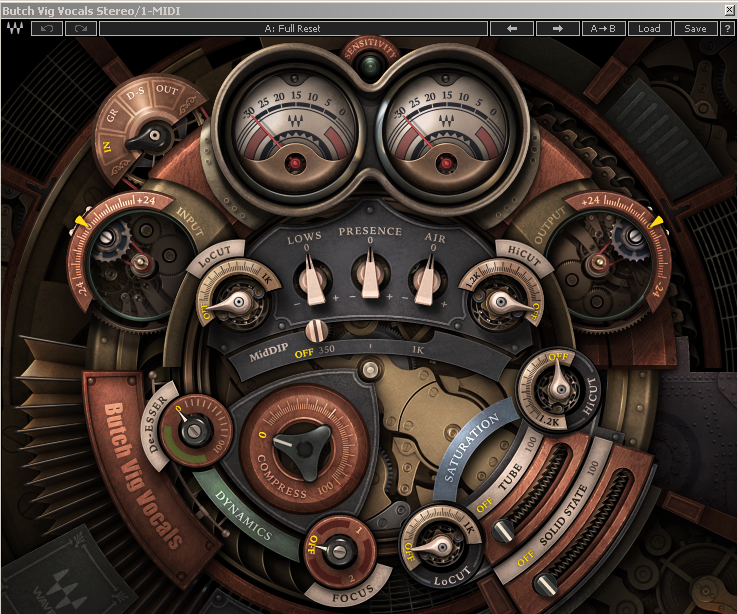Click the Lows EQ toggle lever

point(312,281)
